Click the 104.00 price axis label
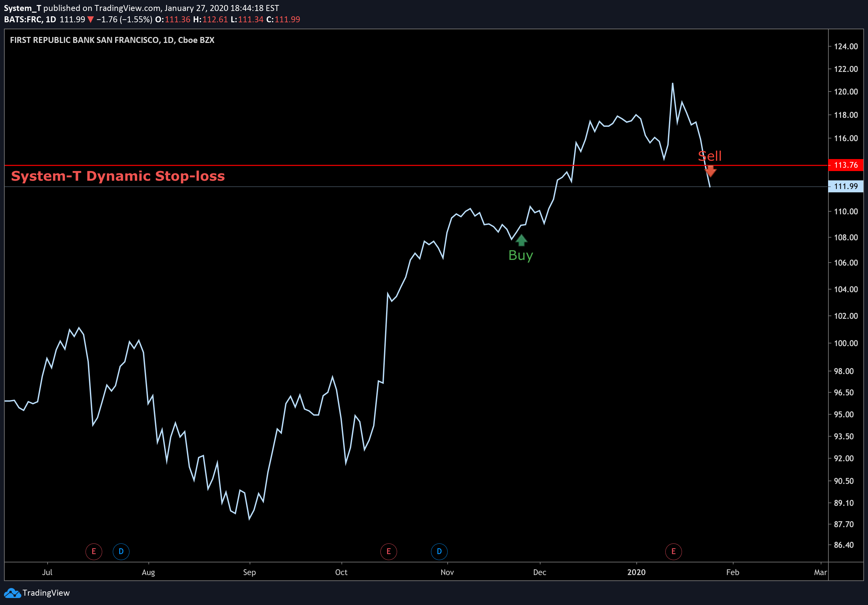The image size is (868, 605). (846, 290)
